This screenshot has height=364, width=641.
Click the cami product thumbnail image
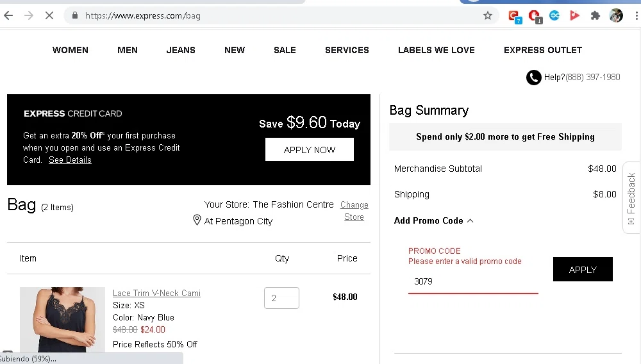click(x=63, y=320)
